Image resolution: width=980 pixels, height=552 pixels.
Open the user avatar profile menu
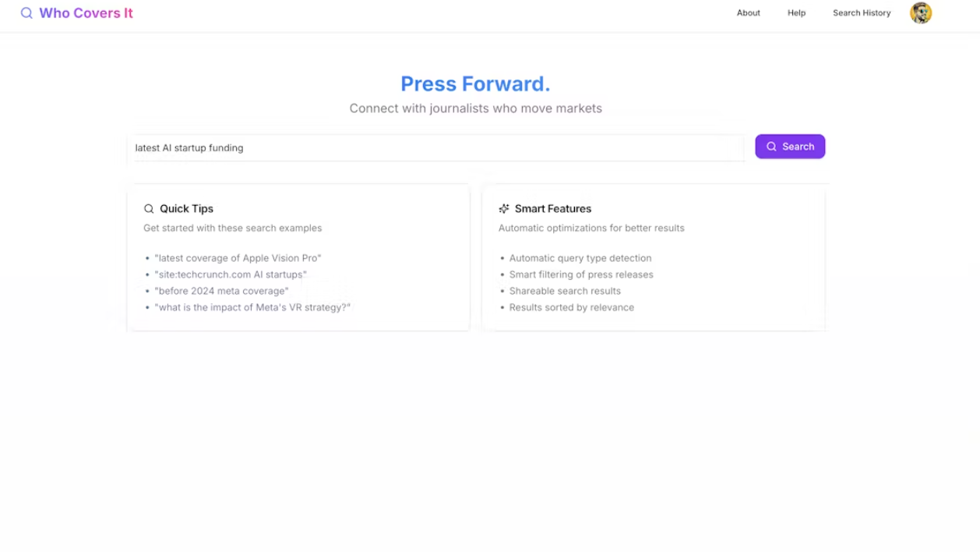921,13
